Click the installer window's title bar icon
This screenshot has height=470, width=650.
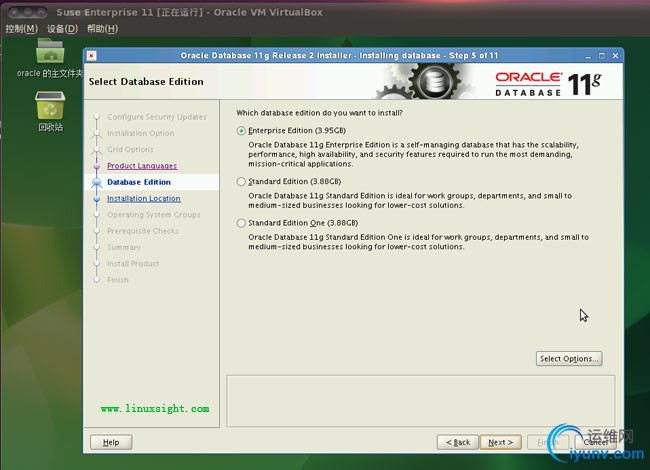pyautogui.click(x=92, y=56)
